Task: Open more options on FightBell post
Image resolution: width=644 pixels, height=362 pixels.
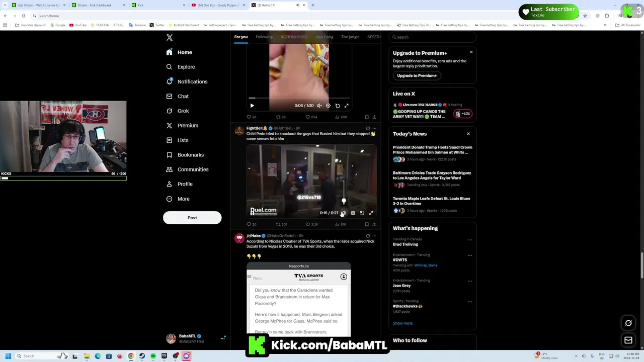Action: 374,128
